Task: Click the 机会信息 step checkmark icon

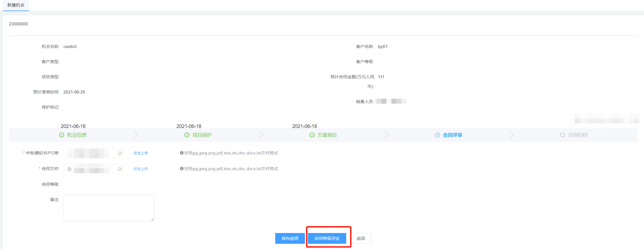Action: 62,135
